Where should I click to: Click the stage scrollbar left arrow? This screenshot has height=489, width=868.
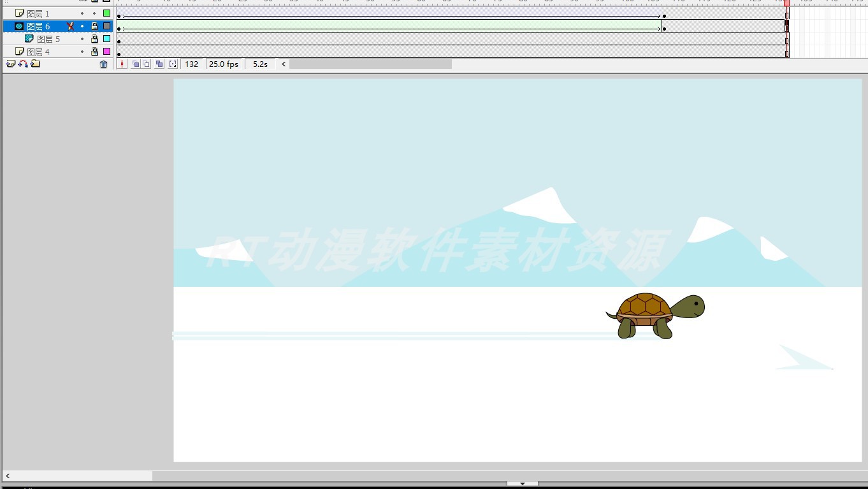pos(8,476)
